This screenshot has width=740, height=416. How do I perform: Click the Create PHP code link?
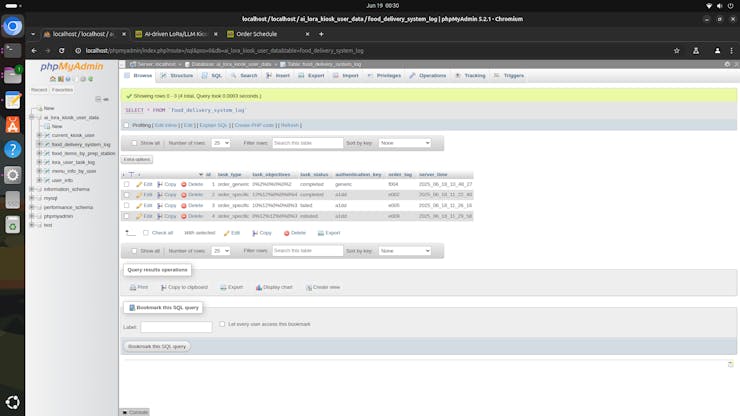pyautogui.click(x=254, y=125)
